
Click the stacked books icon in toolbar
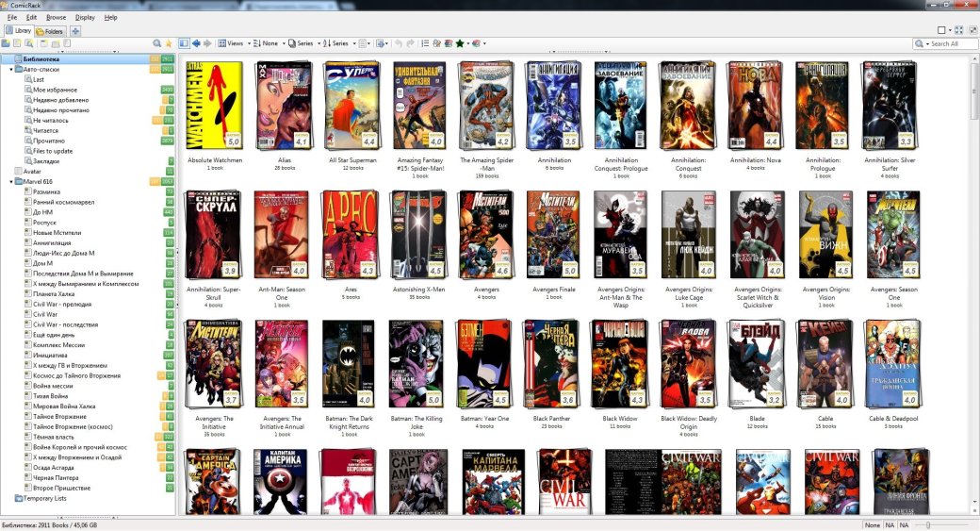pos(449,43)
